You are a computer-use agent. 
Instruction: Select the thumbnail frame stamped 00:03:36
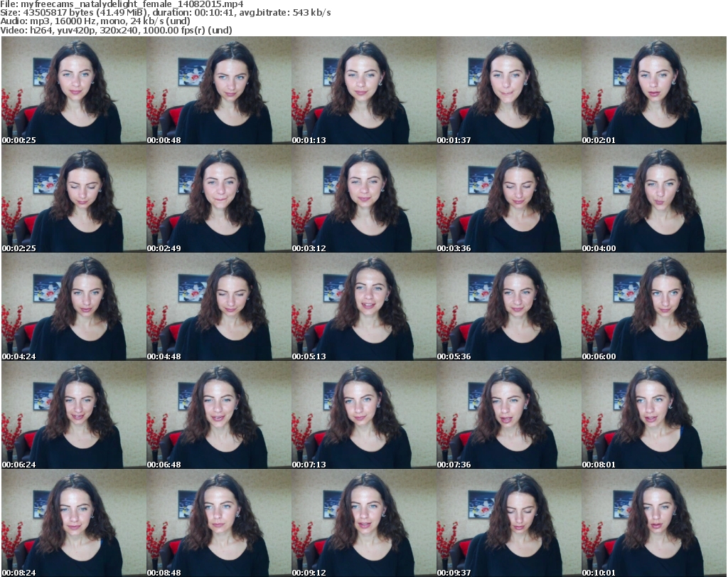[508, 198]
